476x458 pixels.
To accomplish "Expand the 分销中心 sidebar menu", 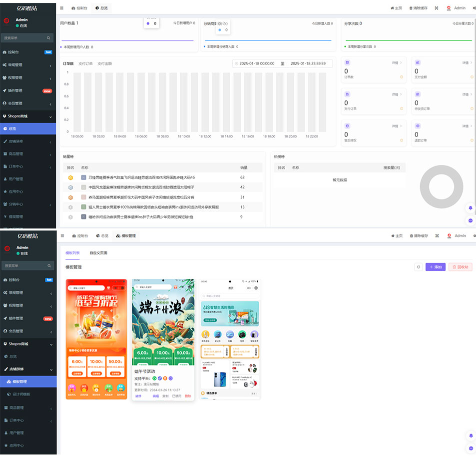I will (x=28, y=204).
